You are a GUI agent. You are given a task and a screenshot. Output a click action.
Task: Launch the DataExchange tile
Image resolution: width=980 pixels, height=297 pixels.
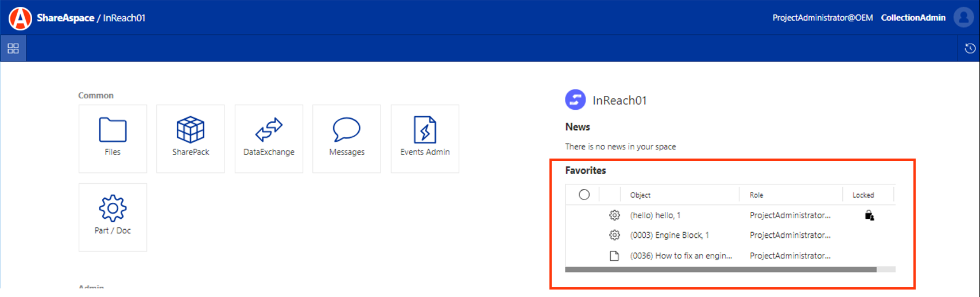269,138
